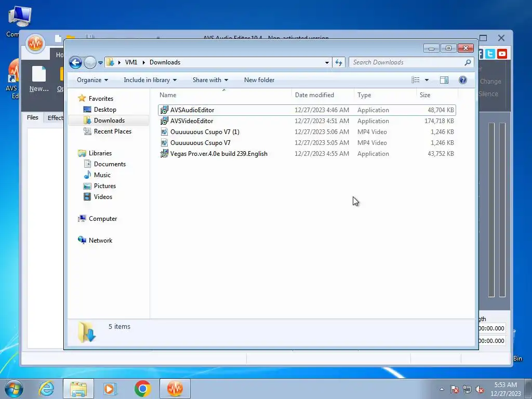Refresh the Downloads folder view

(339, 62)
